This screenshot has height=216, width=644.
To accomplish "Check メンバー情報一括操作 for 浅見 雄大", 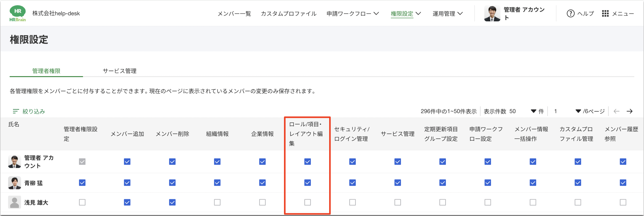I will pyautogui.click(x=533, y=202).
